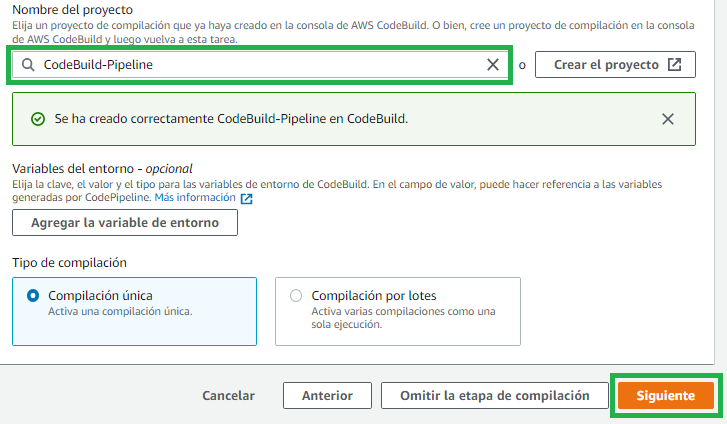Screen dimensions: 727x424
Task: Dismiss the green success notification
Action: (668, 119)
